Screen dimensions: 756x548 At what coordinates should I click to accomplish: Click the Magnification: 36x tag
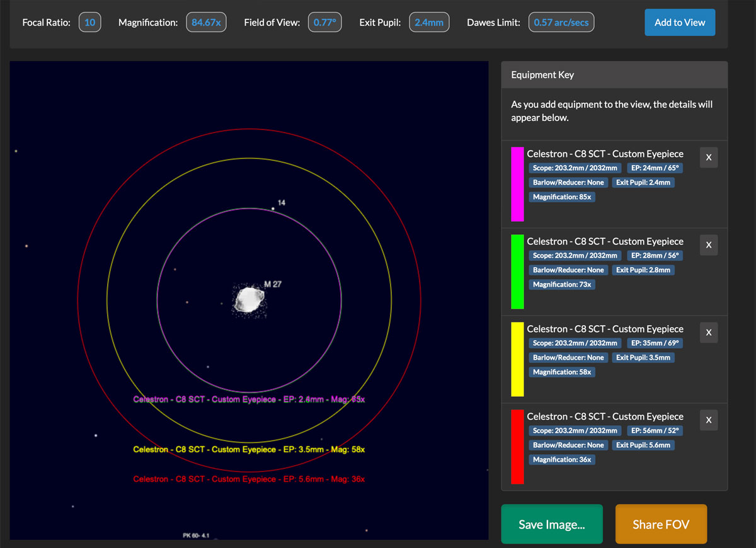(x=562, y=460)
